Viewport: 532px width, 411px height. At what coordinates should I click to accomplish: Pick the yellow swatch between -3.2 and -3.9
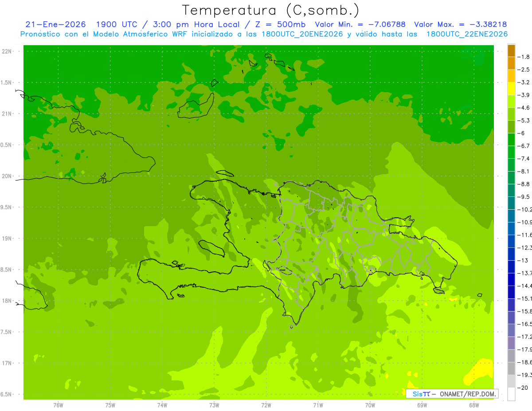511,89
